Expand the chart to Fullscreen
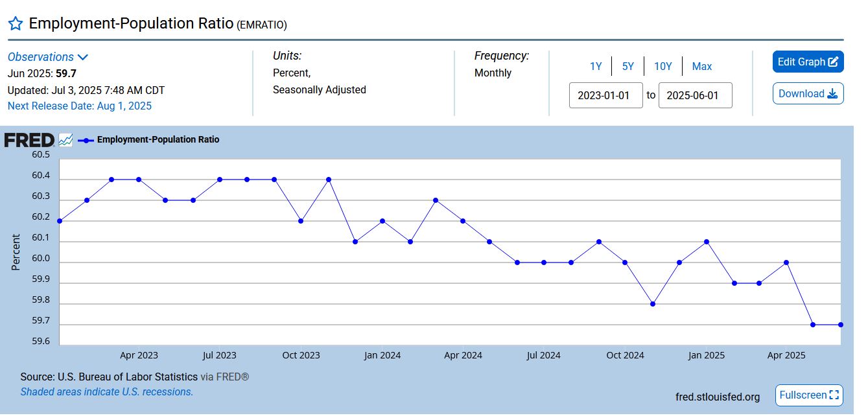Screen dimensions: 868x420 (x=809, y=395)
